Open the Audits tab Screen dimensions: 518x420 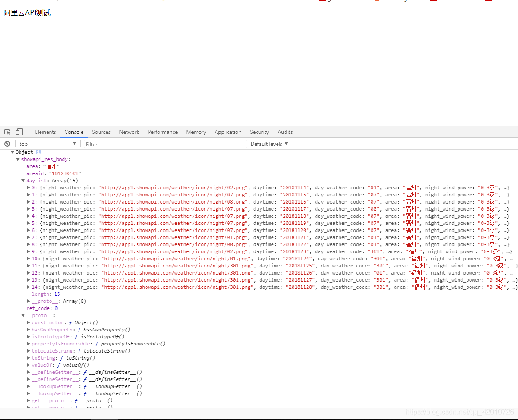(x=285, y=132)
